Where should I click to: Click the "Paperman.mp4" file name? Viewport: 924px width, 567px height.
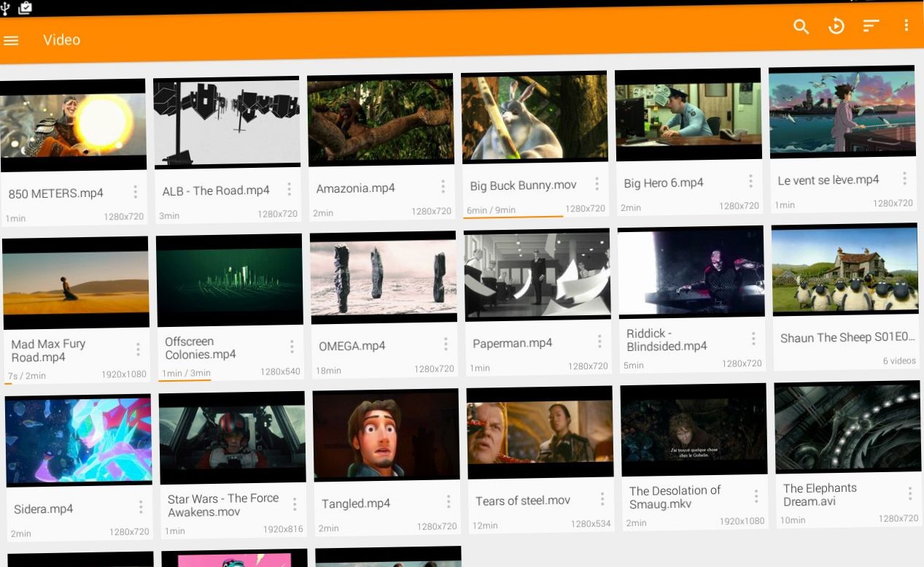pos(513,343)
